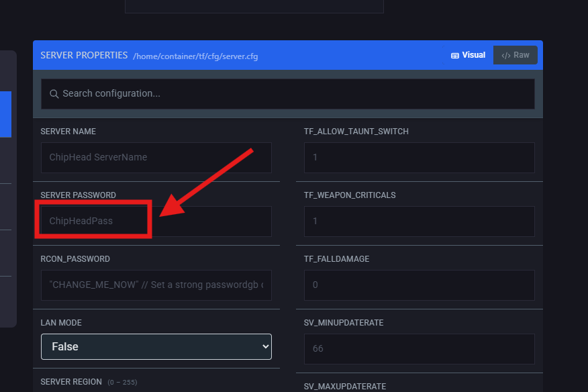Click the Raw tab code icon
Image resolution: width=588 pixels, height=392 pixels.
(506, 56)
